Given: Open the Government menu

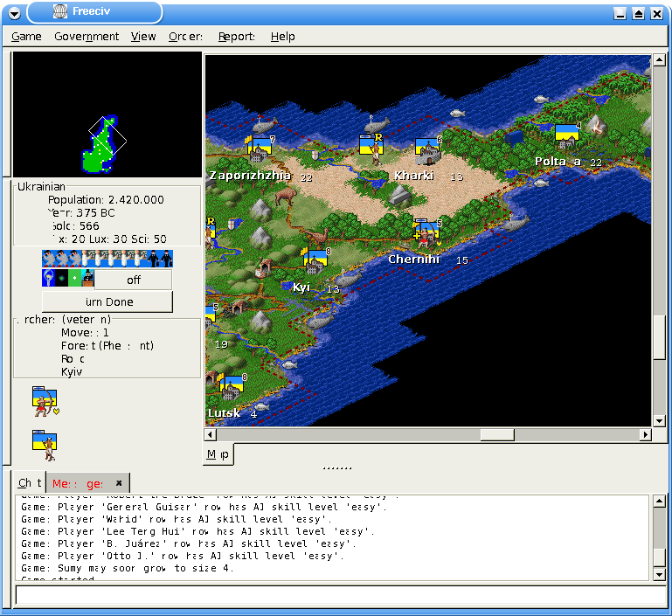Looking at the screenshot, I should tap(87, 37).
